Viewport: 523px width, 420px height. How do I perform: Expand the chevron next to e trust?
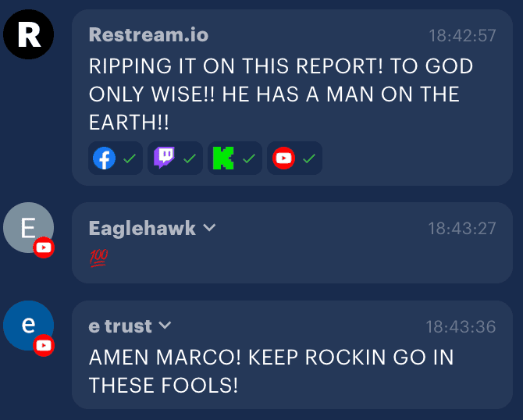coord(165,325)
